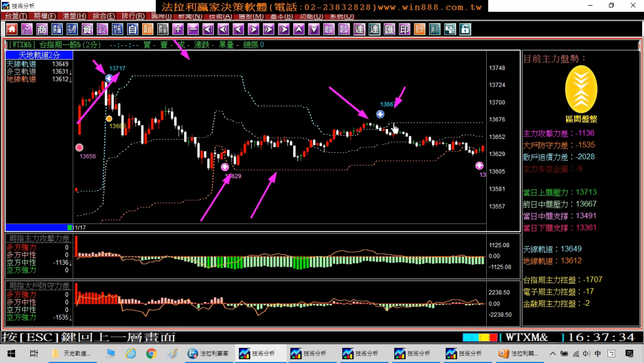The height and width of the screenshot is (363, 644).
Task: Open the notification action center icon
Action: click(x=629, y=354)
